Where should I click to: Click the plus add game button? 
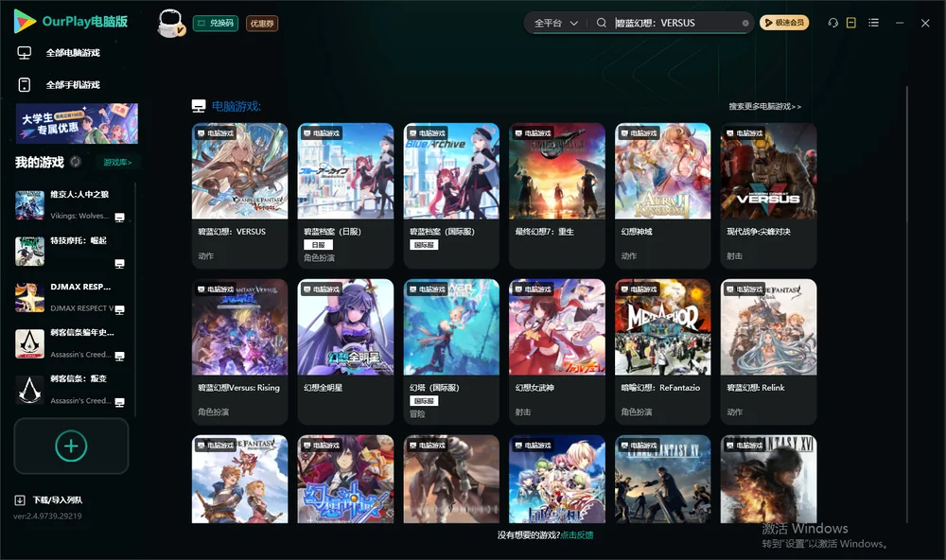tap(71, 446)
